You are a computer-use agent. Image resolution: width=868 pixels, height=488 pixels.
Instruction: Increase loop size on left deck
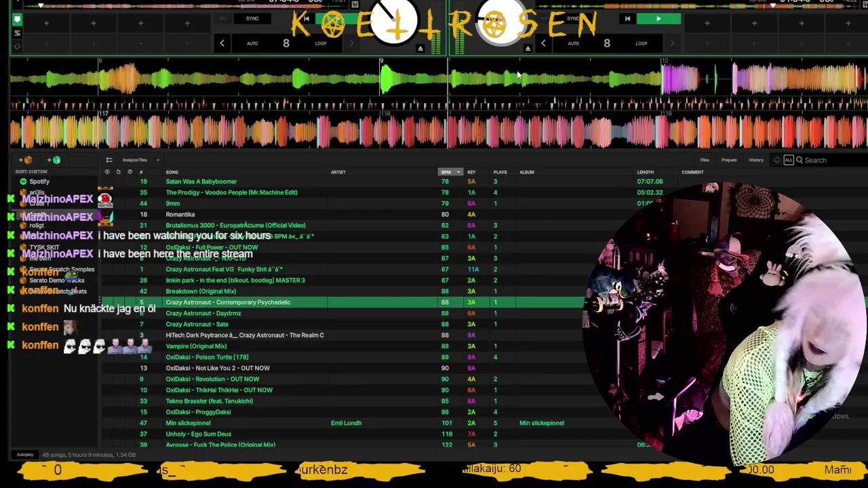tap(351, 43)
